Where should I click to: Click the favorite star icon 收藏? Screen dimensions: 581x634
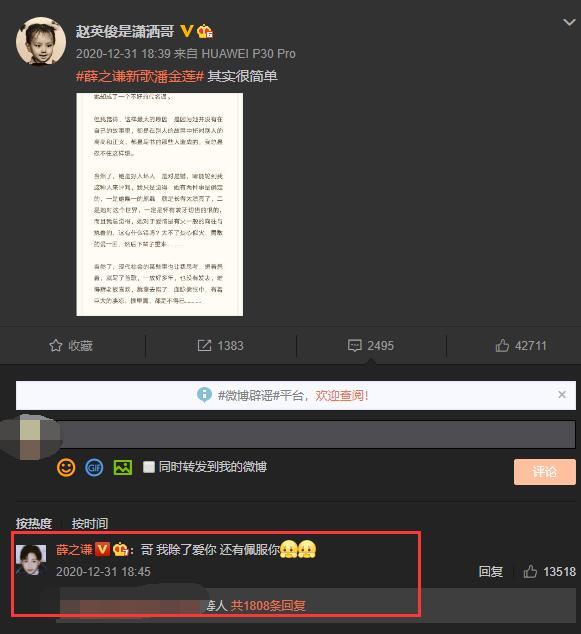[x=56, y=345]
